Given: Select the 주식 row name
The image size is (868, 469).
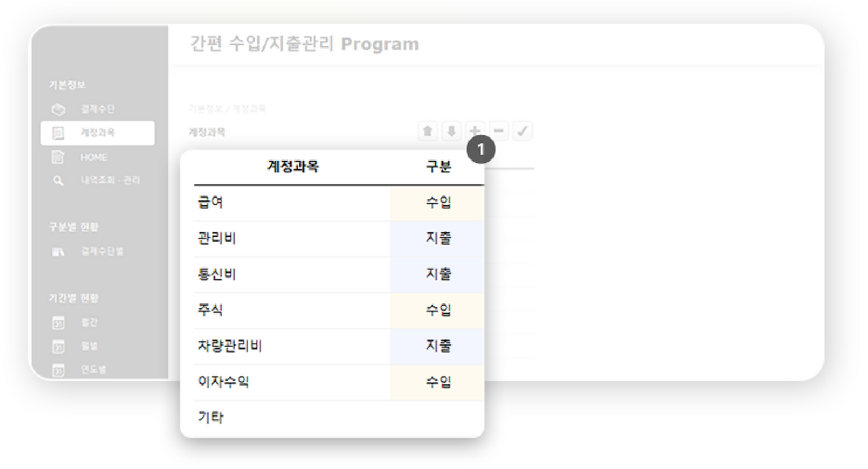Looking at the screenshot, I should click(x=210, y=311).
